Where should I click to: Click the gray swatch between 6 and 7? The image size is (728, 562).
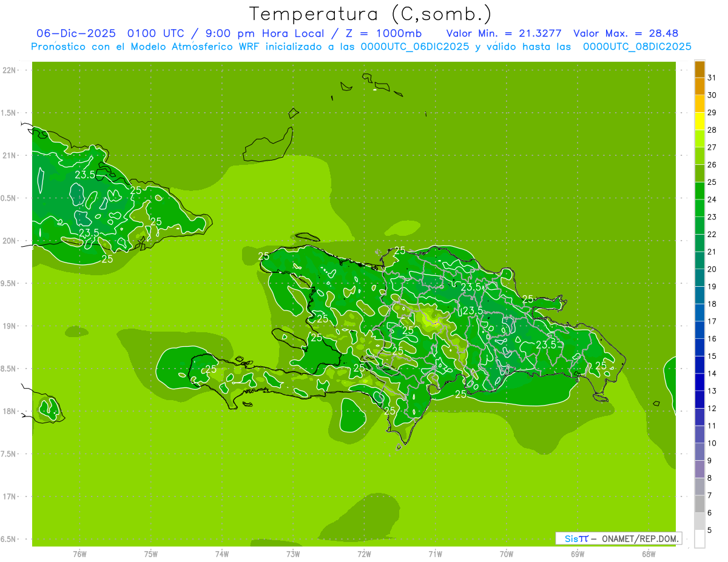(699, 504)
